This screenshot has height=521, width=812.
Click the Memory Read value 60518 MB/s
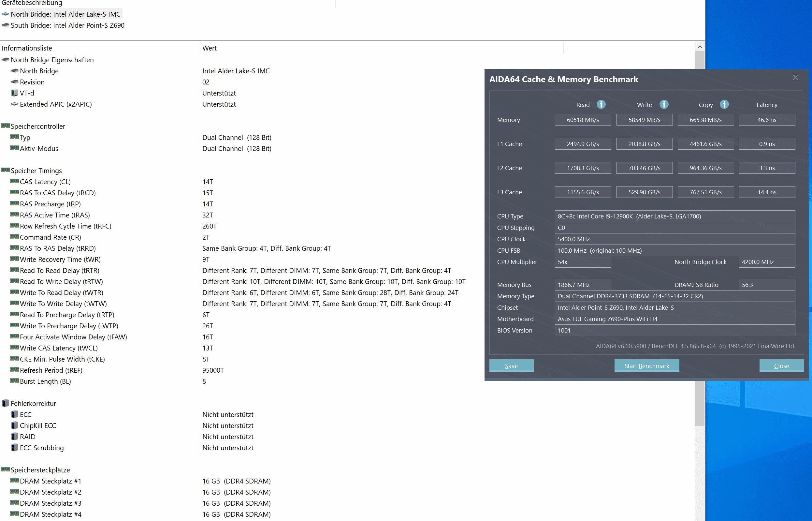(x=583, y=120)
